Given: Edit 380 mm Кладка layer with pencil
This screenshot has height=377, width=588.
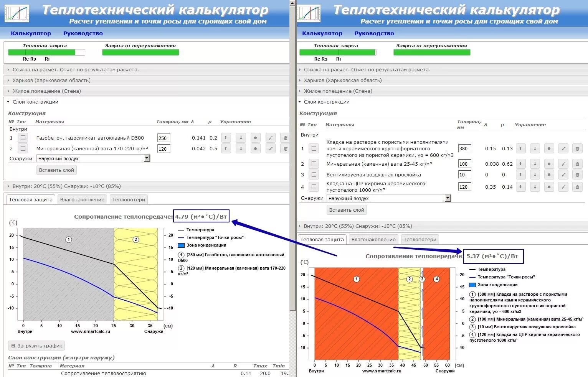Looking at the screenshot, I should point(563,148).
